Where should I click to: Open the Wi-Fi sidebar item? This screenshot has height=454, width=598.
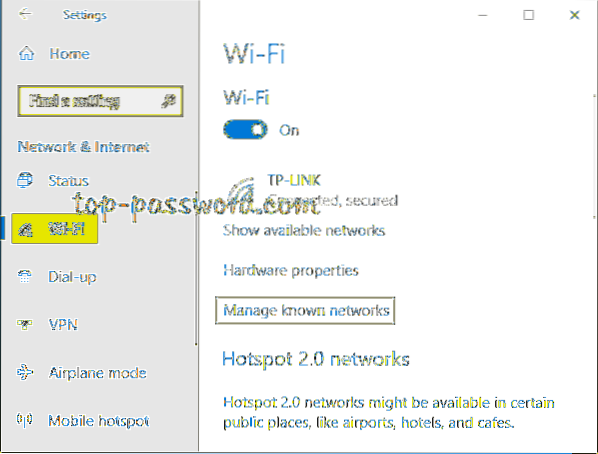pos(55,229)
